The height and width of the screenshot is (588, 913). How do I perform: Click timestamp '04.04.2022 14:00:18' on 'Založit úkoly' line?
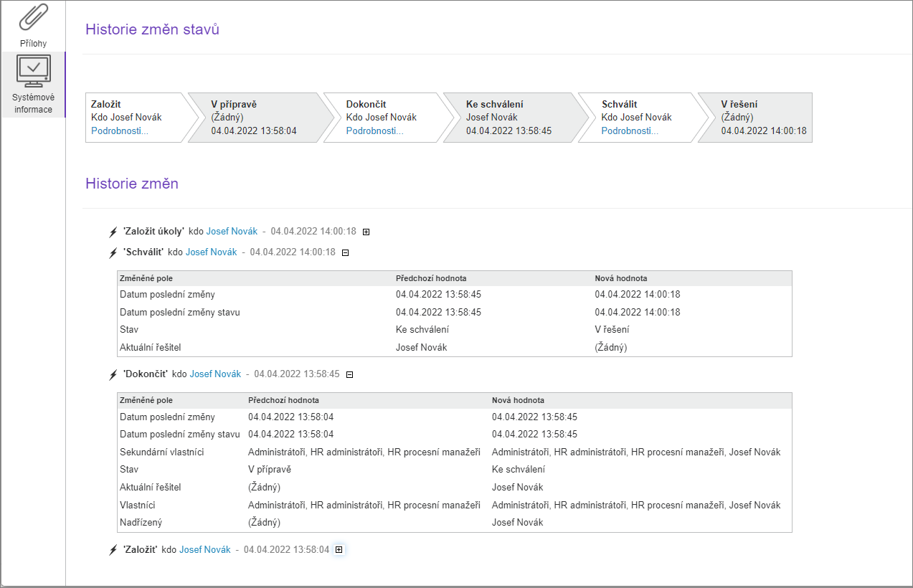(313, 232)
